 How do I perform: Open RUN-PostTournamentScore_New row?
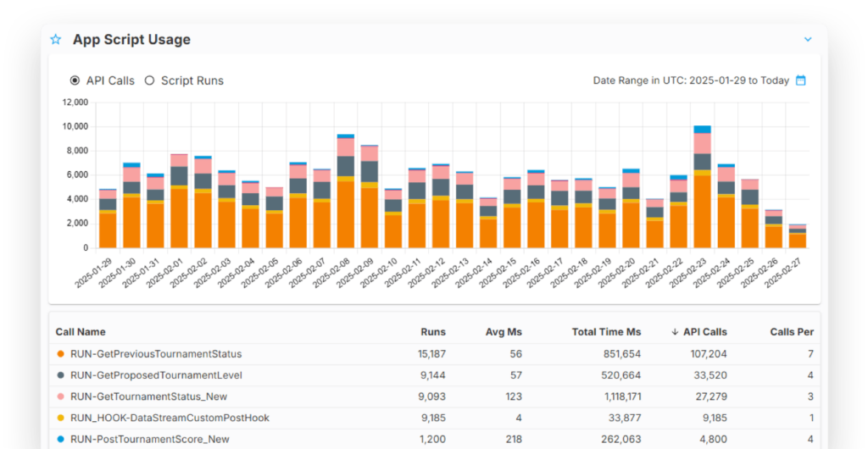435,439
